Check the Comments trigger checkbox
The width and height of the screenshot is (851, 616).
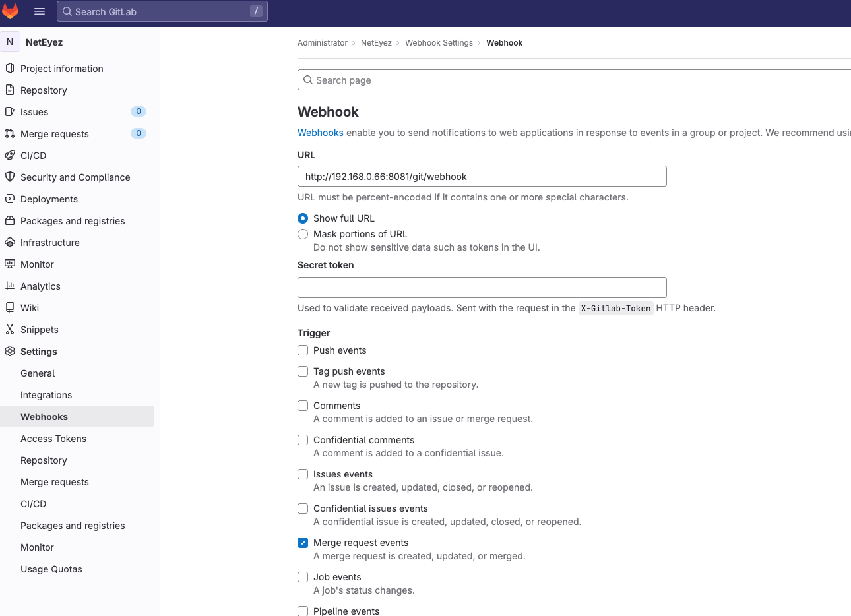pos(303,406)
